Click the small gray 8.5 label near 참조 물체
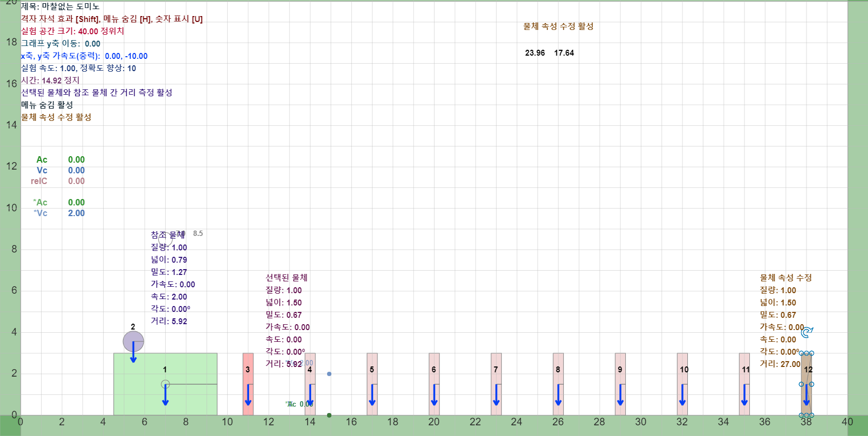Screen dimensions: 868x436 click(x=198, y=233)
